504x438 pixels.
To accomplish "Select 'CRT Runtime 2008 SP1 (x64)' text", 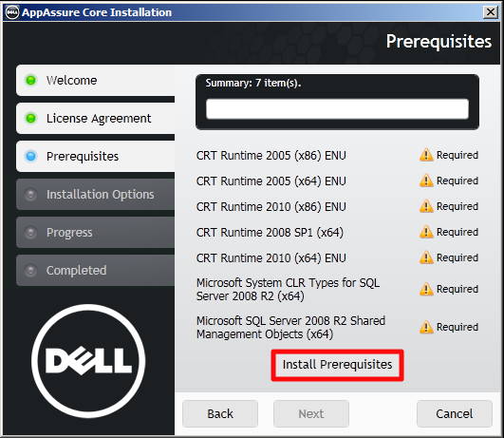I will [270, 233].
